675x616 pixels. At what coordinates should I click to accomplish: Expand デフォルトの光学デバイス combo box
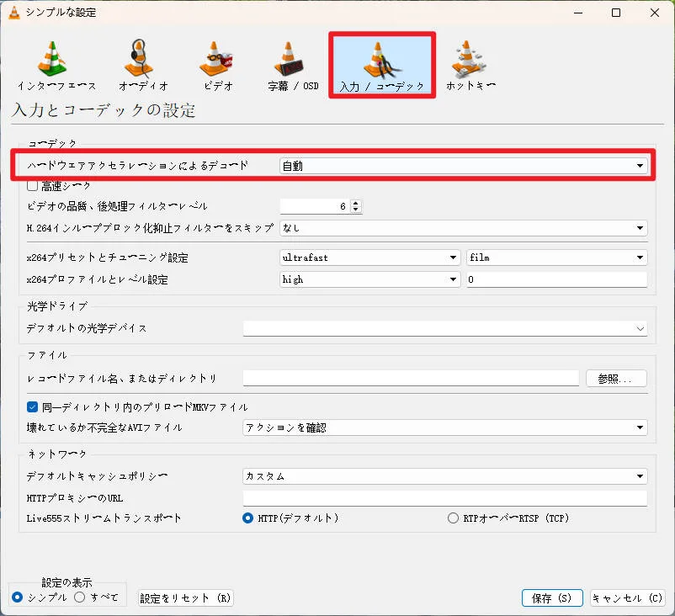445,328
